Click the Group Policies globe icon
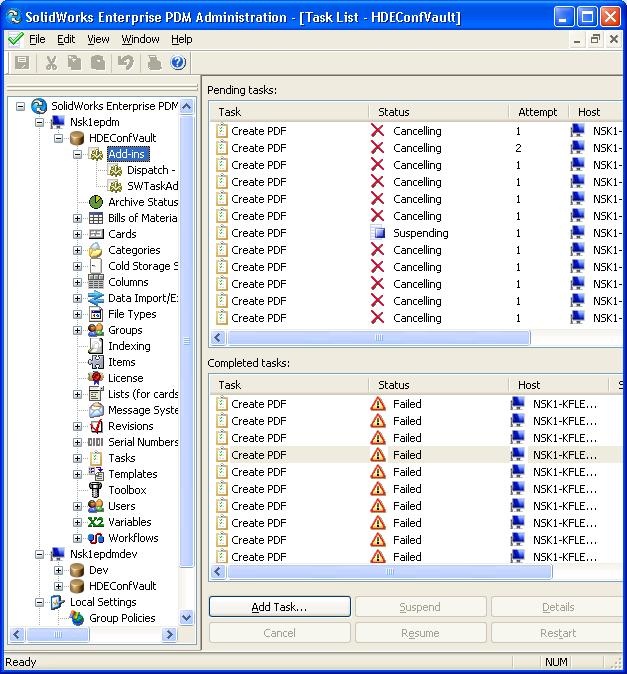The width and height of the screenshot is (627, 674). (x=77, y=618)
